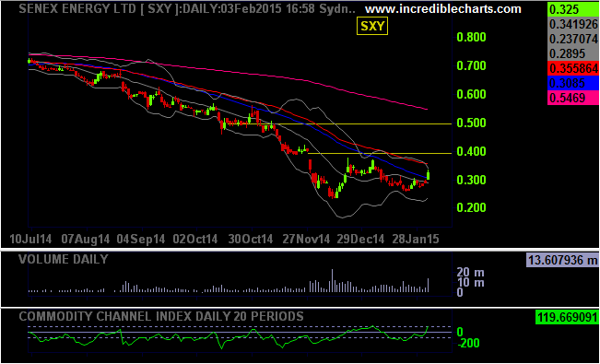Click the 13.607936 m volume readout
Screen dimensions: 600x364
coord(562,261)
